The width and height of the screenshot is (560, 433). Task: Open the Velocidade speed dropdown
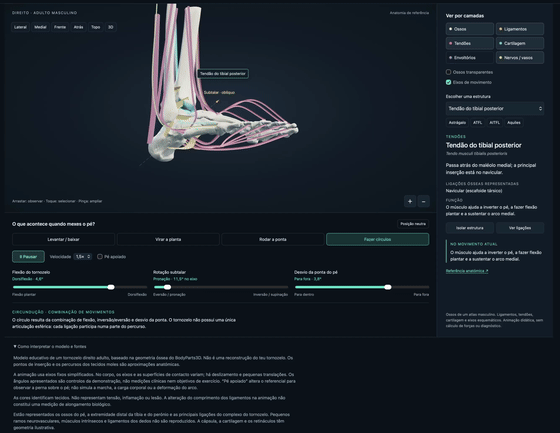(x=83, y=257)
